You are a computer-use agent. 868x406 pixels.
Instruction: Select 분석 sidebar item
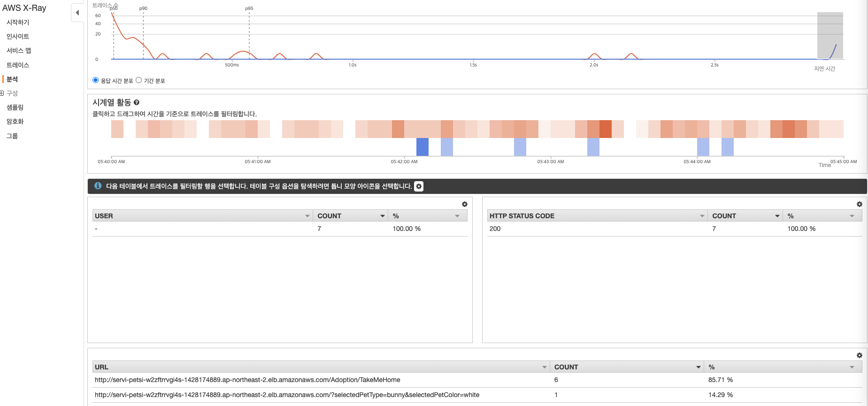tap(12, 79)
